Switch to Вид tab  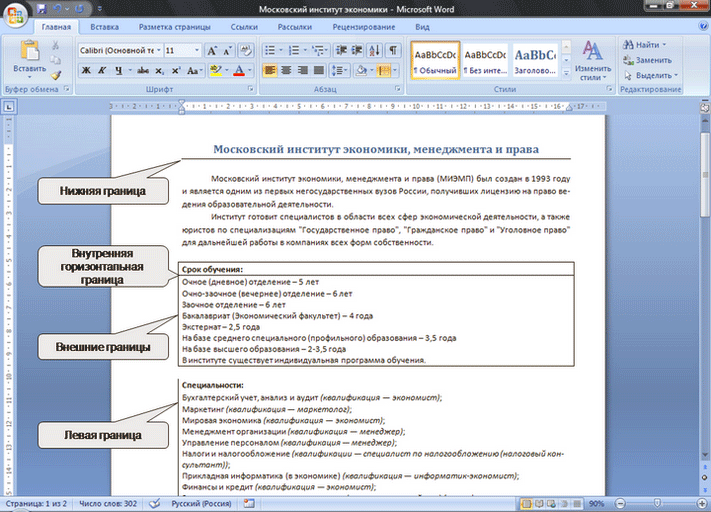[x=422, y=27]
